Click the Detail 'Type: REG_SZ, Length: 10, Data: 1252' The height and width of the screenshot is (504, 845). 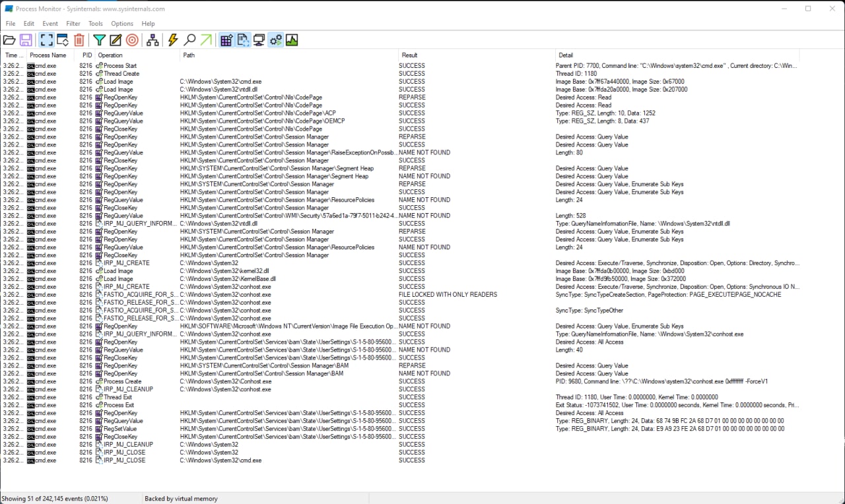605,113
